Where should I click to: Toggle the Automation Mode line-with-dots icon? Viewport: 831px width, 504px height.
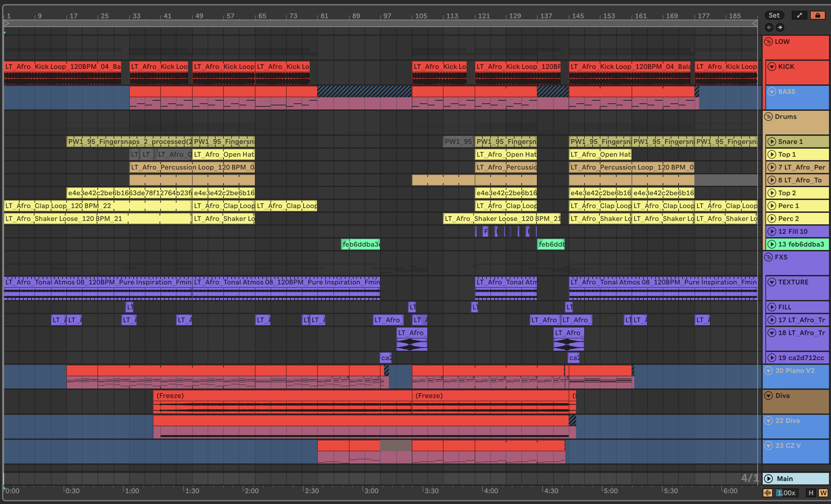(799, 15)
